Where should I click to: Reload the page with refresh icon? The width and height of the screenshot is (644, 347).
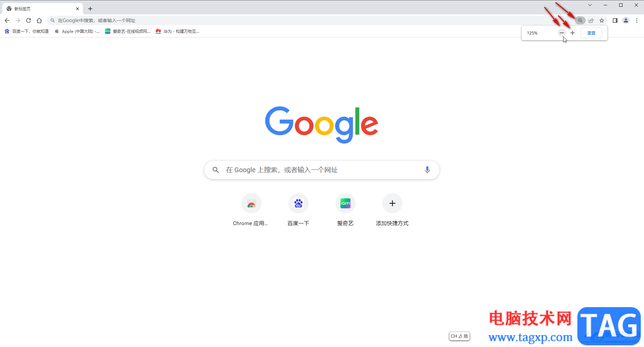coord(29,20)
